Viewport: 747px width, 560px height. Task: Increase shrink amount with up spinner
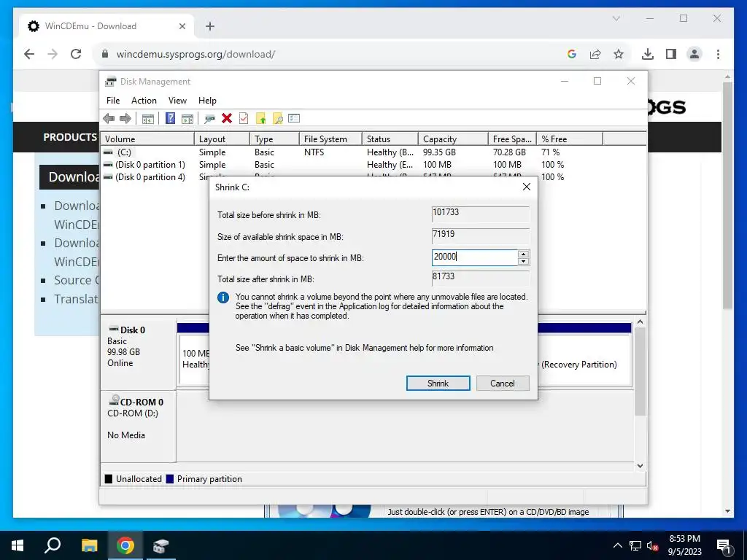click(x=523, y=254)
